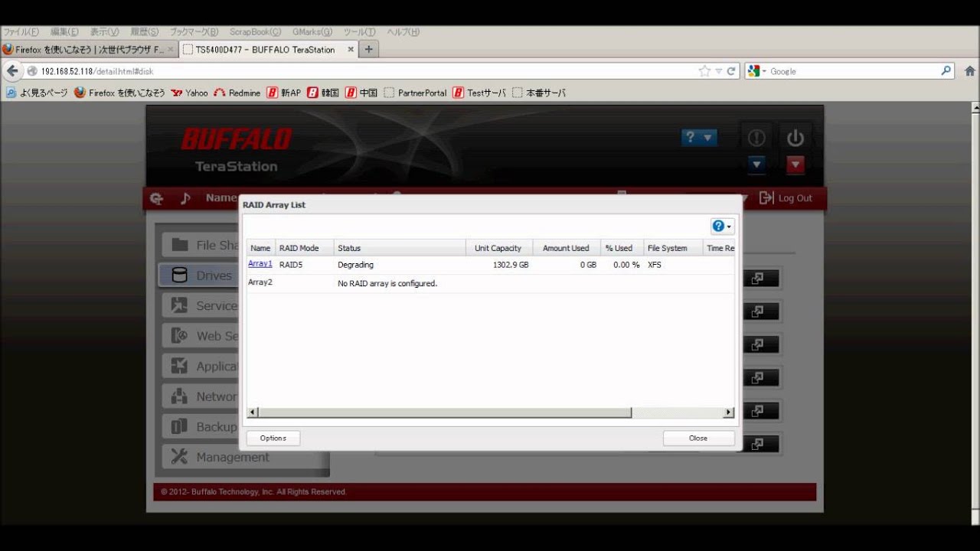Open the Google search engine dropdown
This screenshot has height=551, width=980.
[x=756, y=71]
